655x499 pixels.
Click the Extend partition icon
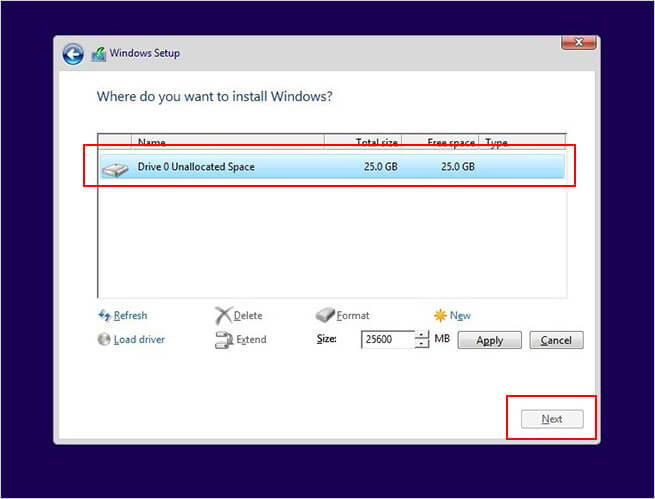click(x=224, y=340)
